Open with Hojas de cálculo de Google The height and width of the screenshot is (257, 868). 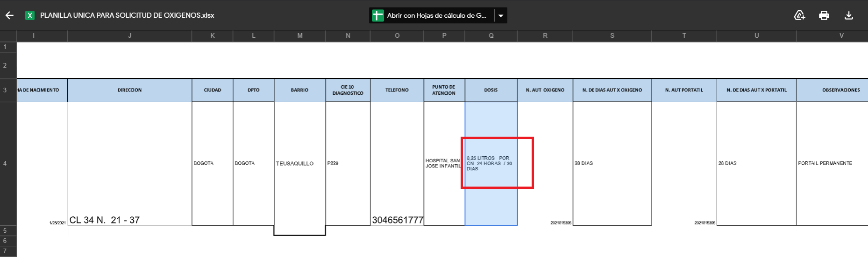[432, 15]
